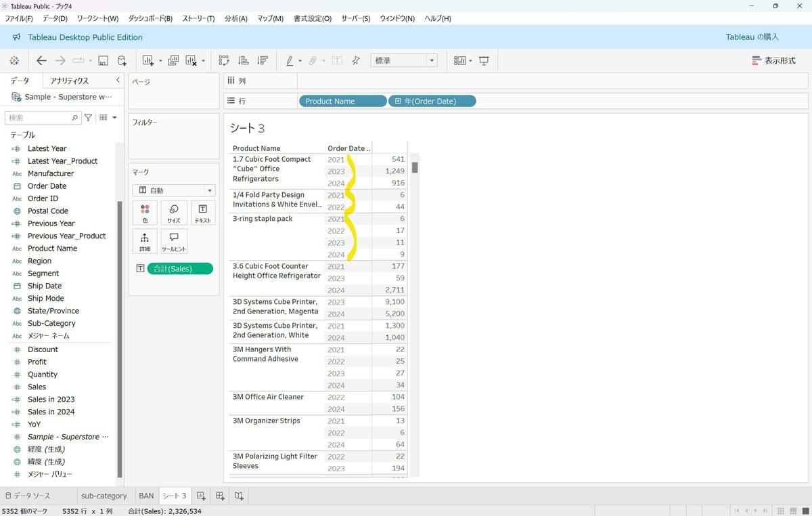Image resolution: width=812 pixels, height=516 pixels.
Task: Open the fit dropdown showing 標準
Action: [404, 61]
